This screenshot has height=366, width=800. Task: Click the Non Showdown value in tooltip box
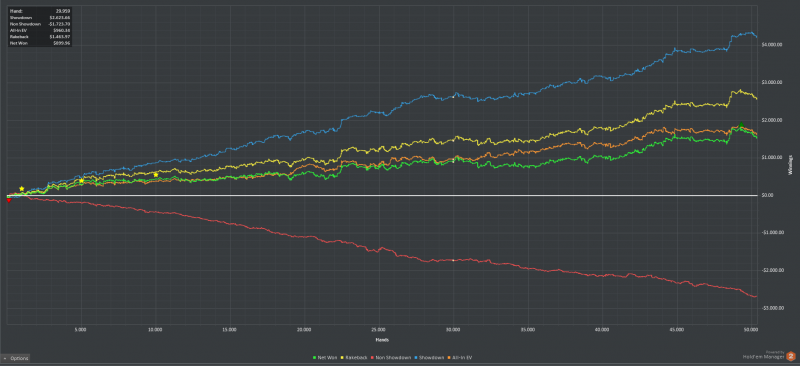tap(60, 24)
